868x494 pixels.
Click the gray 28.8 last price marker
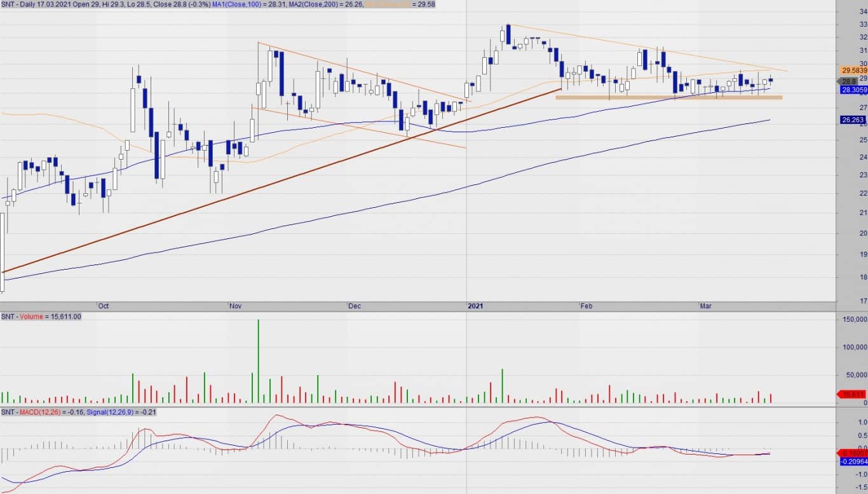pos(849,81)
